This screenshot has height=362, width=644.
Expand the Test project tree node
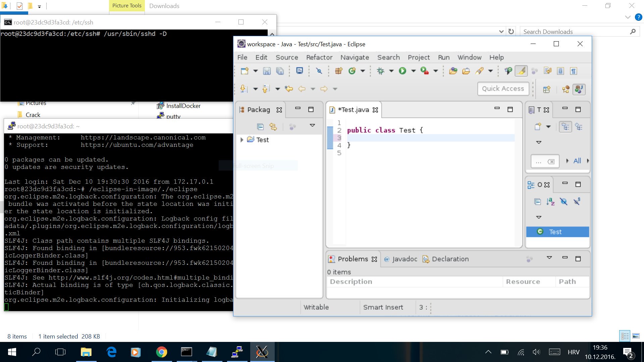(241, 140)
